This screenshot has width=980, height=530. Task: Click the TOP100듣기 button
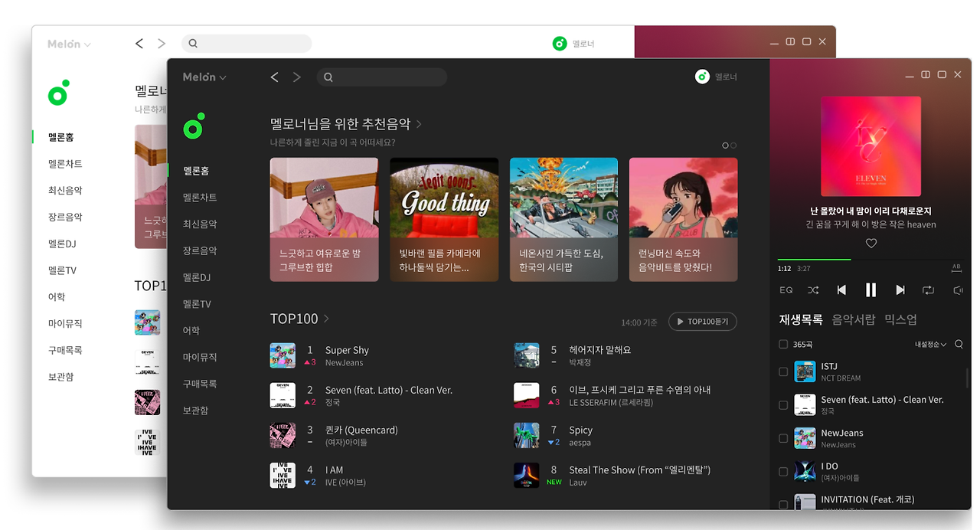tap(703, 322)
